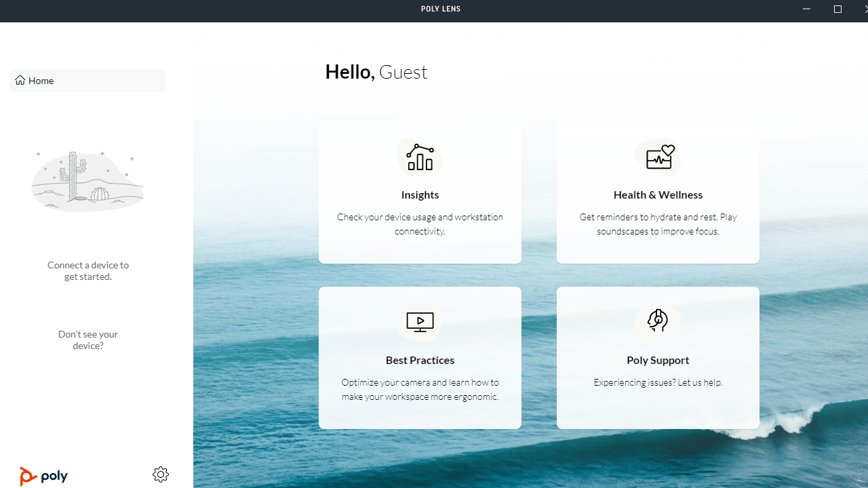
Task: Open the Insights card title
Action: coord(420,195)
